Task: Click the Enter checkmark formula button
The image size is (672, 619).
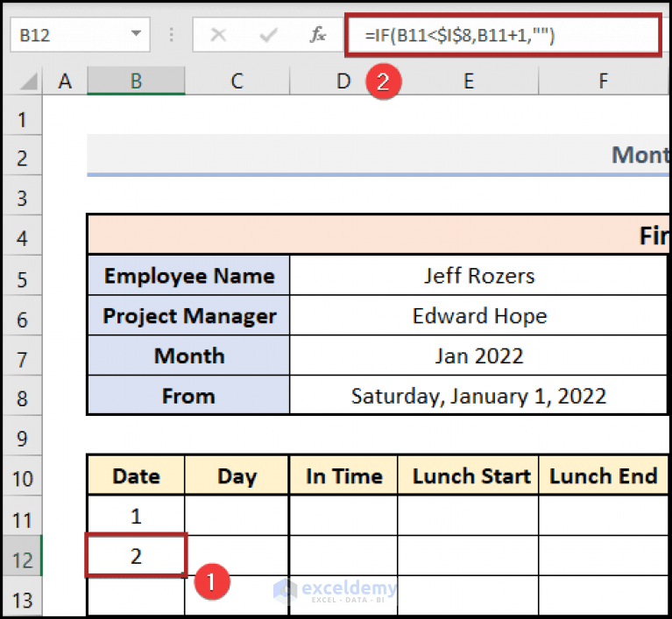Action: (x=269, y=35)
